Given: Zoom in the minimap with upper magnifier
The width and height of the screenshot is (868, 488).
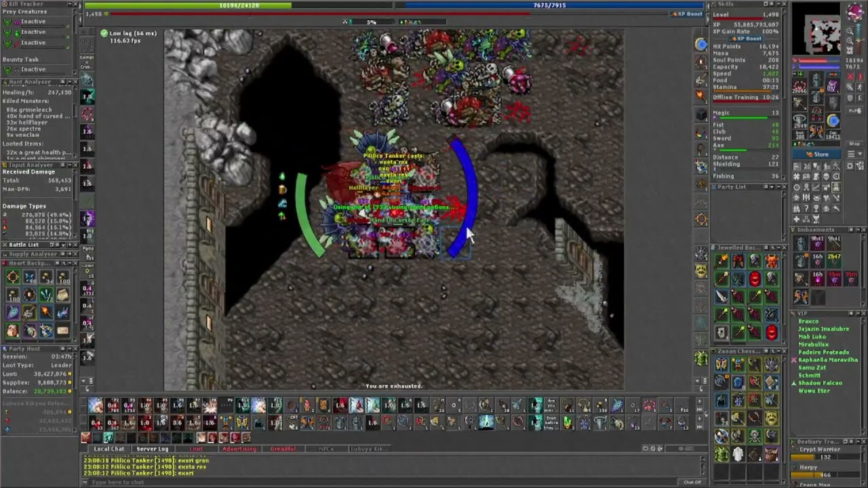Looking at the screenshot, I should (x=850, y=31).
